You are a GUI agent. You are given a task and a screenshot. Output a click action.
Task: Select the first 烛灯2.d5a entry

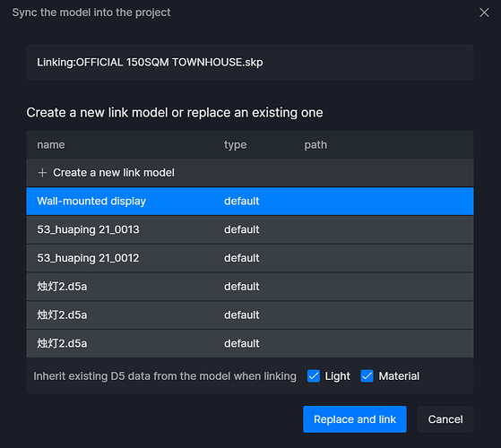point(250,287)
